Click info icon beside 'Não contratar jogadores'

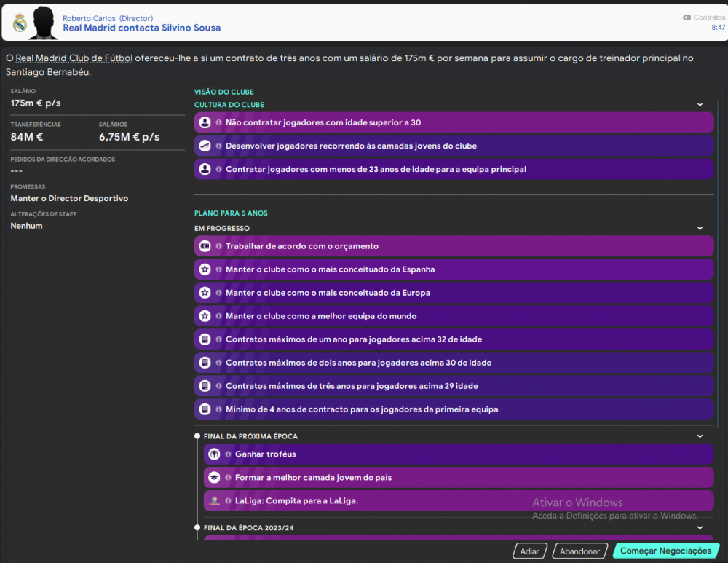218,122
